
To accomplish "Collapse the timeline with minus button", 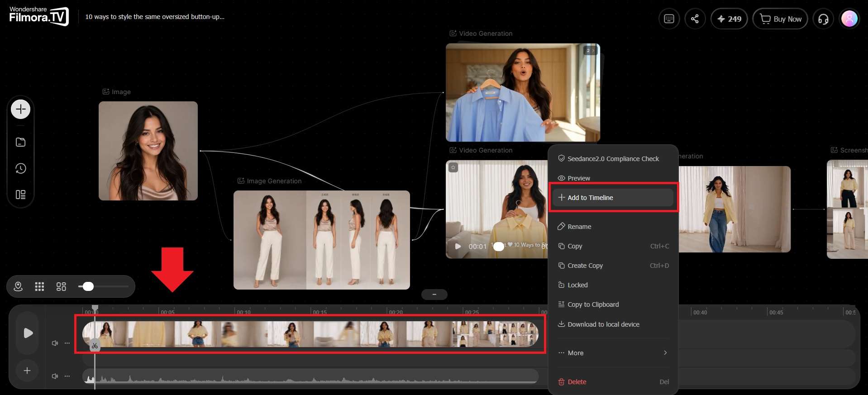I will (x=434, y=295).
